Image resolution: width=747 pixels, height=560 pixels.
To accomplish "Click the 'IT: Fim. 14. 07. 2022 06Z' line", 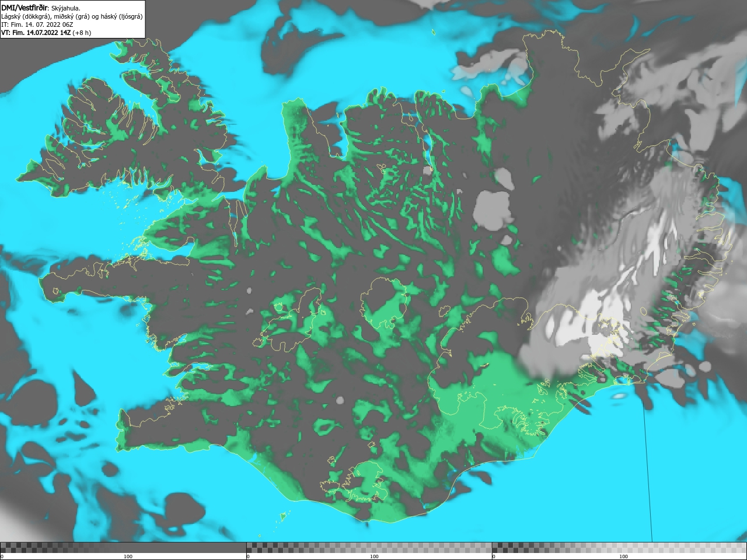I will (37, 24).
